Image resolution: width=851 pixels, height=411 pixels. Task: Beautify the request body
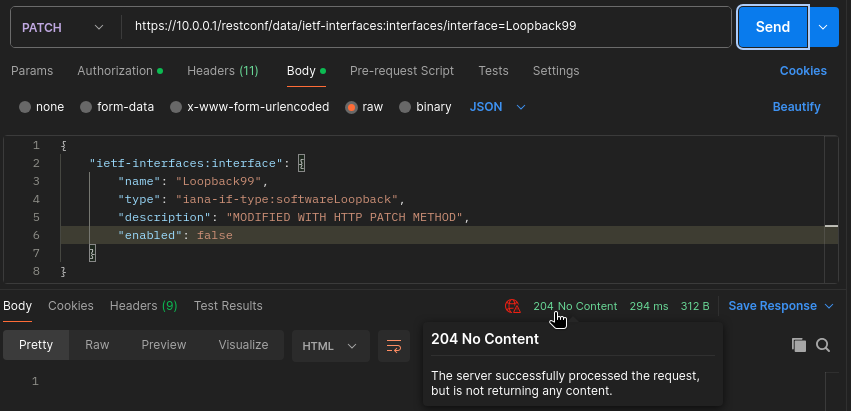click(796, 107)
